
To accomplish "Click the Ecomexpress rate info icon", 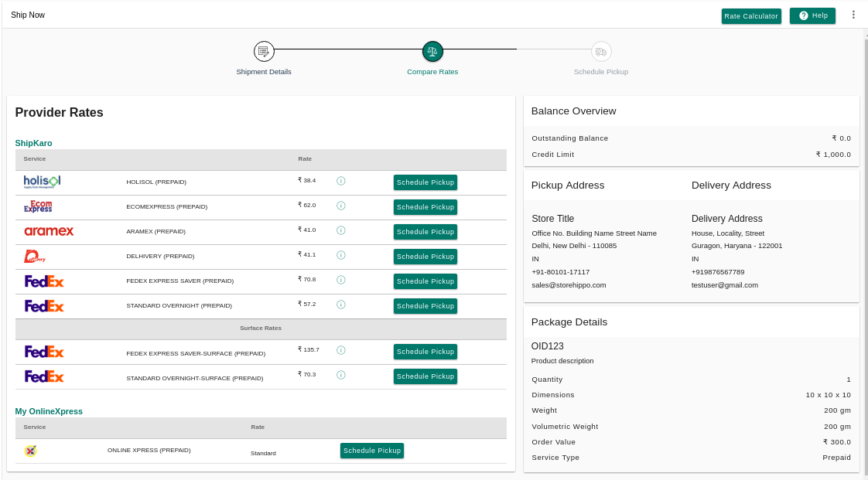I will tap(341, 206).
